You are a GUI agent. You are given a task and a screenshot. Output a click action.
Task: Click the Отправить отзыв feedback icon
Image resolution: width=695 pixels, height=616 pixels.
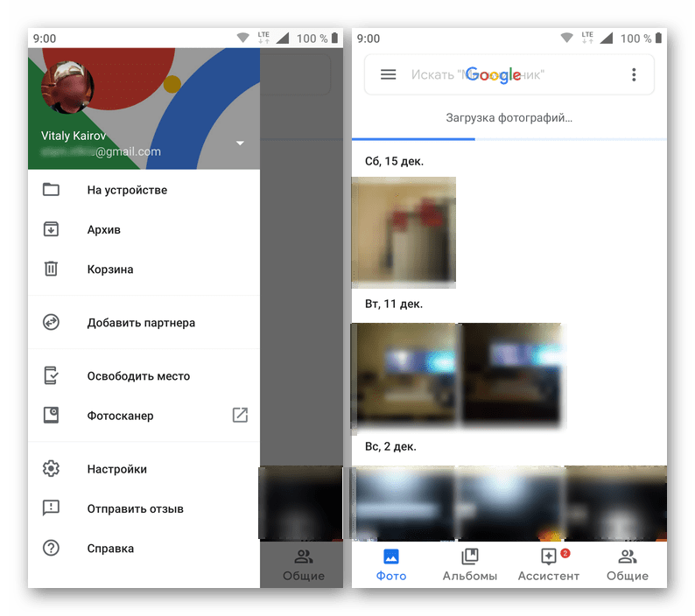[51, 507]
